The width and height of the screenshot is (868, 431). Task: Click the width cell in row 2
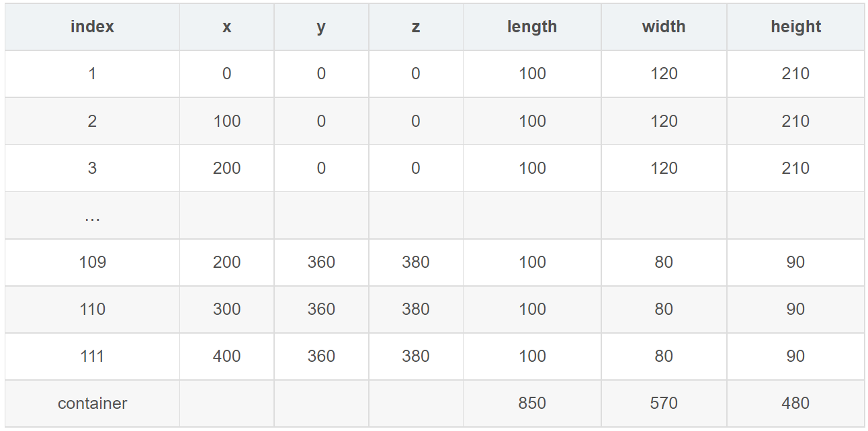[664, 121]
